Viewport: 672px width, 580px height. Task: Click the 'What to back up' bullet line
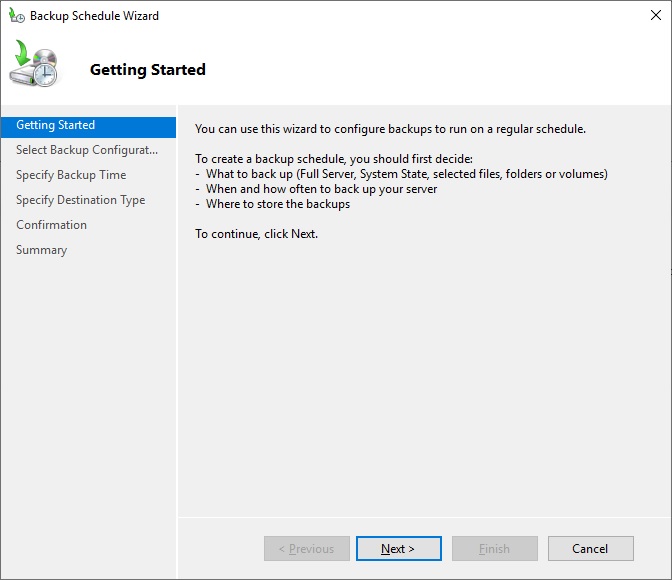point(402,174)
